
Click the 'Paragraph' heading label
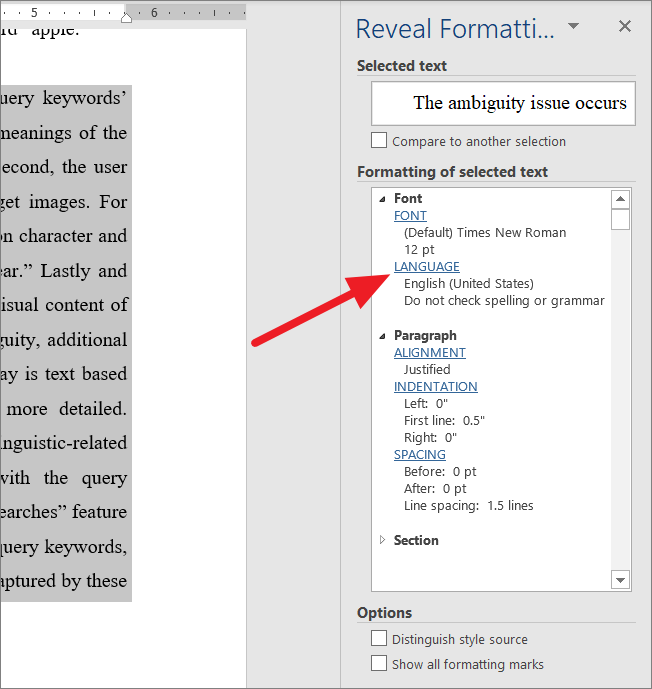point(425,336)
